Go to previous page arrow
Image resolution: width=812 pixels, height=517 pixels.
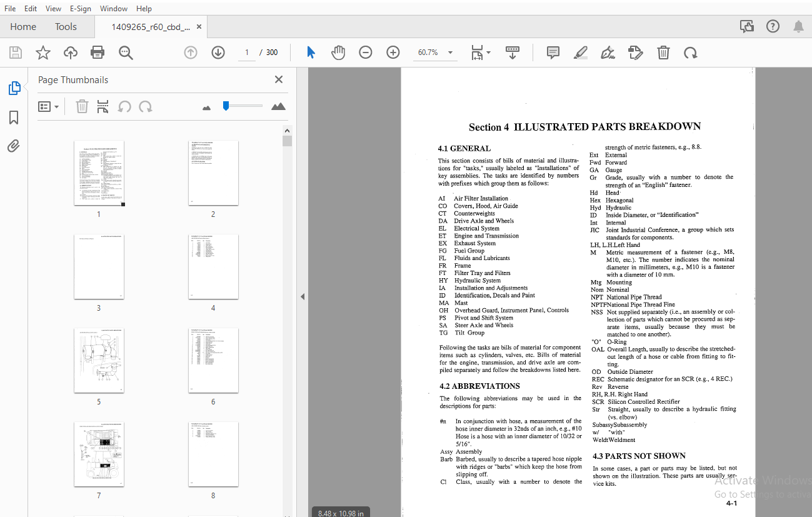191,53
